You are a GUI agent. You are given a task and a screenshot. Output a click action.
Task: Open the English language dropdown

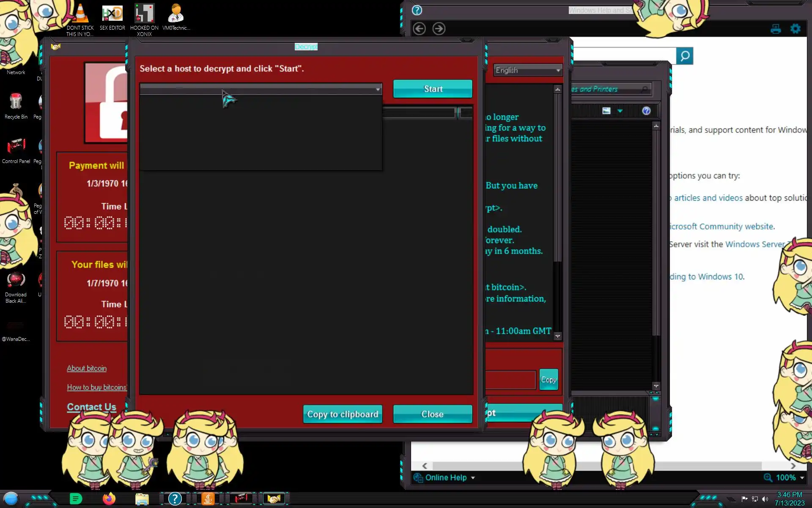(x=527, y=70)
